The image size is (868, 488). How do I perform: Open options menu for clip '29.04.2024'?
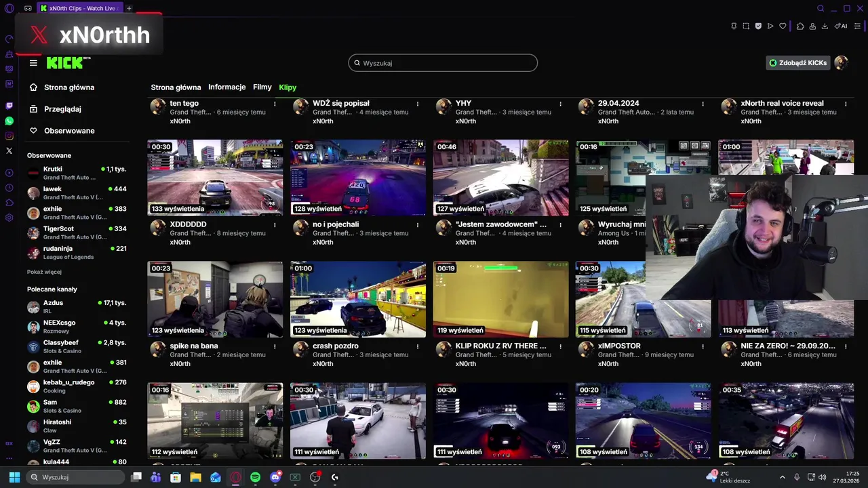[x=703, y=104]
